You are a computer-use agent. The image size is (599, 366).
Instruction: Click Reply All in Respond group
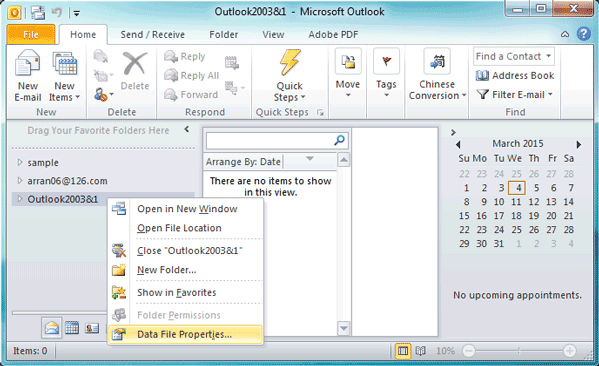(x=191, y=75)
